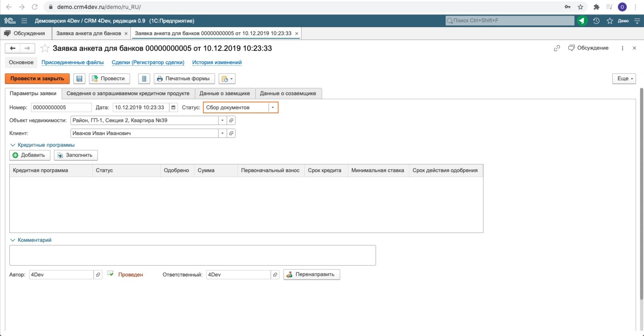Reload the page in browser
Screen dimensions: 644x336
[x=35, y=7]
